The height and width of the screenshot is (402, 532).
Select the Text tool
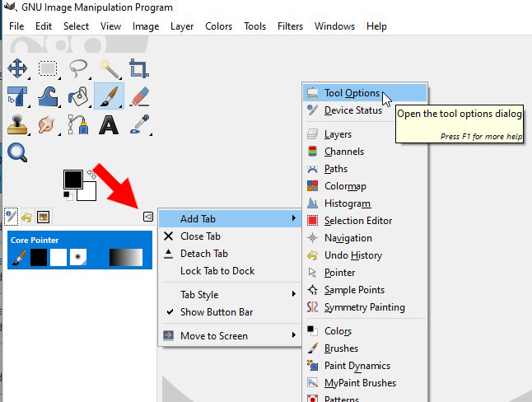coord(109,125)
